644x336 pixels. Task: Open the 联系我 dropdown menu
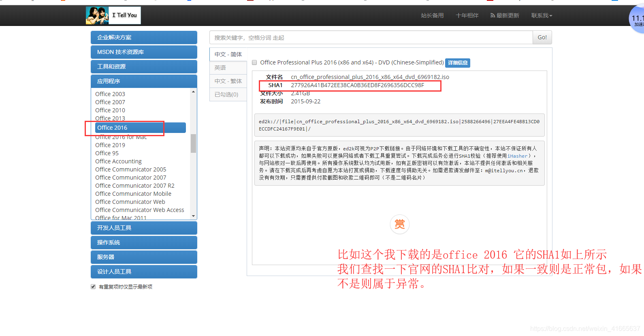[x=542, y=15]
